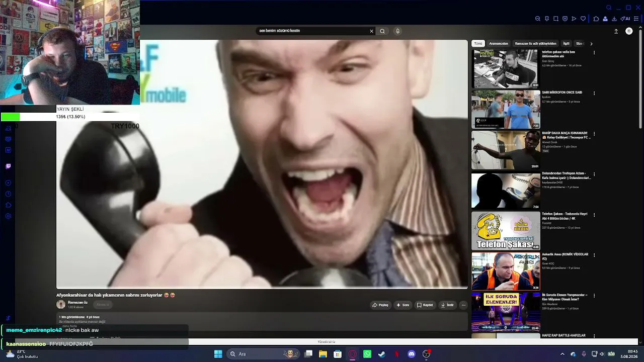Open the browser easy setup menu icon
The height and width of the screenshot is (362, 644).
(x=636, y=19)
